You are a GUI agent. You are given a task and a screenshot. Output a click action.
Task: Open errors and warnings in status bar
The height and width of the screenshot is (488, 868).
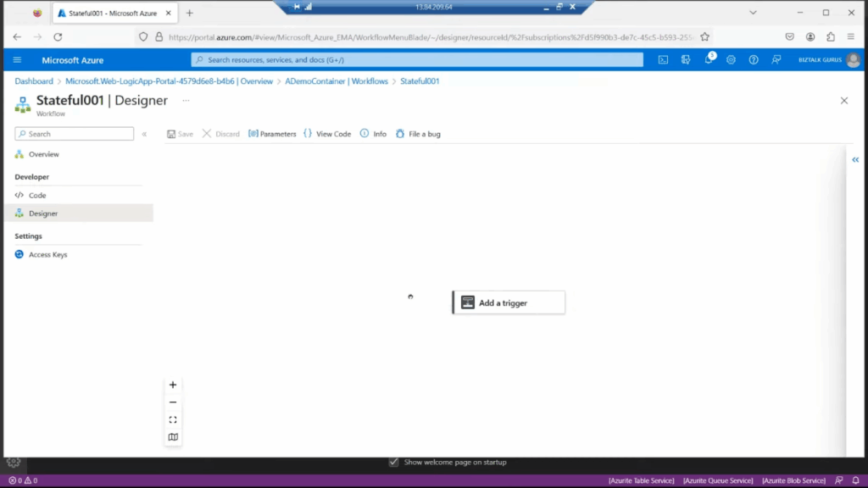(x=23, y=480)
